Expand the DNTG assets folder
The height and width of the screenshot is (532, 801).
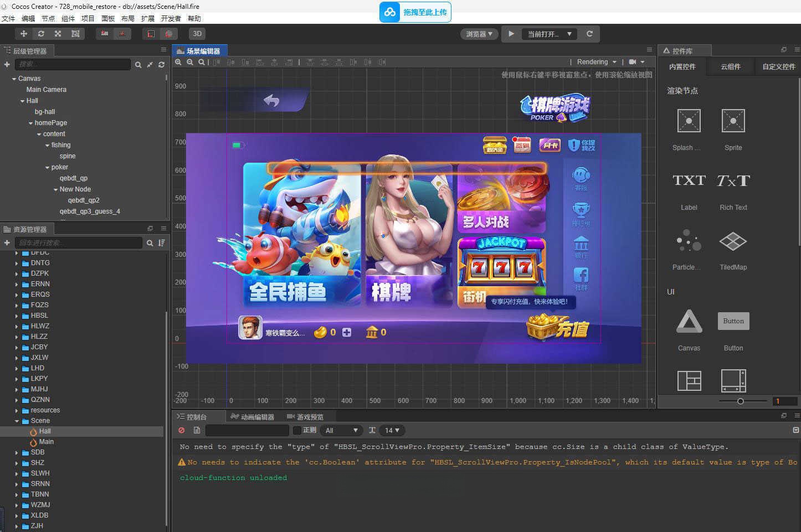tap(17, 263)
